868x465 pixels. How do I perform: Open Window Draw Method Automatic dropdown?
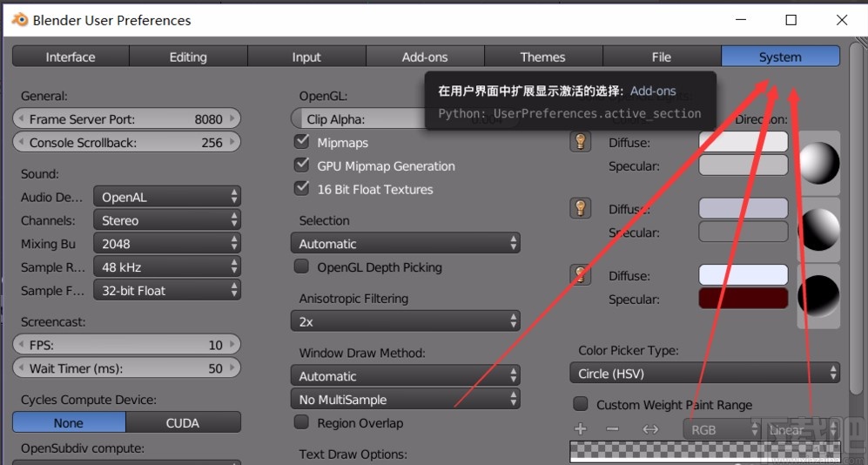tap(405, 376)
